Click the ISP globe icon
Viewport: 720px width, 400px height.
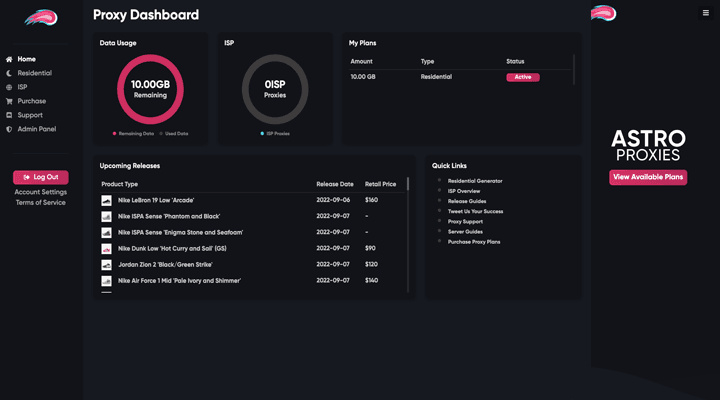coord(9,87)
